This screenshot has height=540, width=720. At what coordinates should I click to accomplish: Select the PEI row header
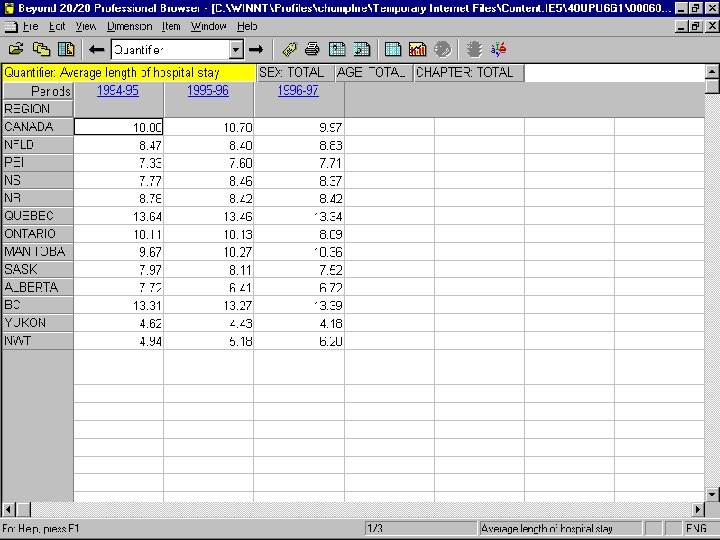point(38,163)
